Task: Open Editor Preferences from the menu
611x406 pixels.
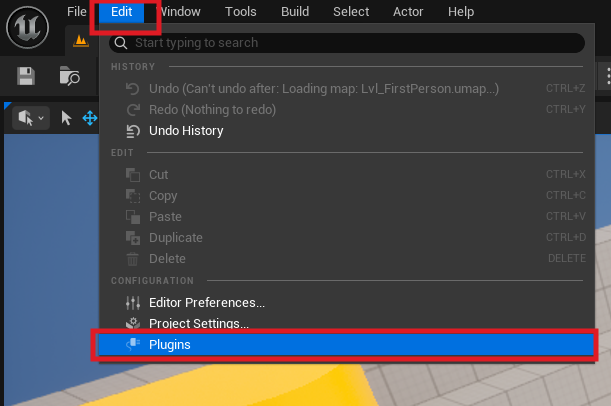Action: pos(207,302)
